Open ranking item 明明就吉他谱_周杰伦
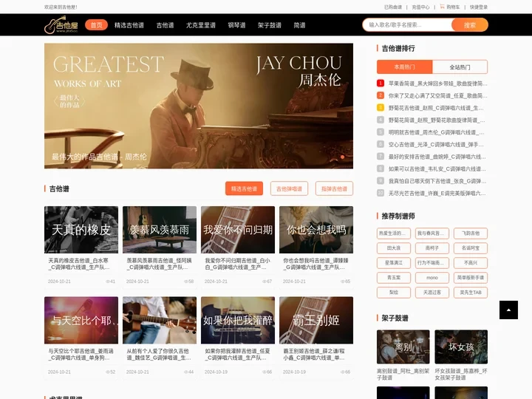The height and width of the screenshot is (399, 532). click(x=437, y=132)
